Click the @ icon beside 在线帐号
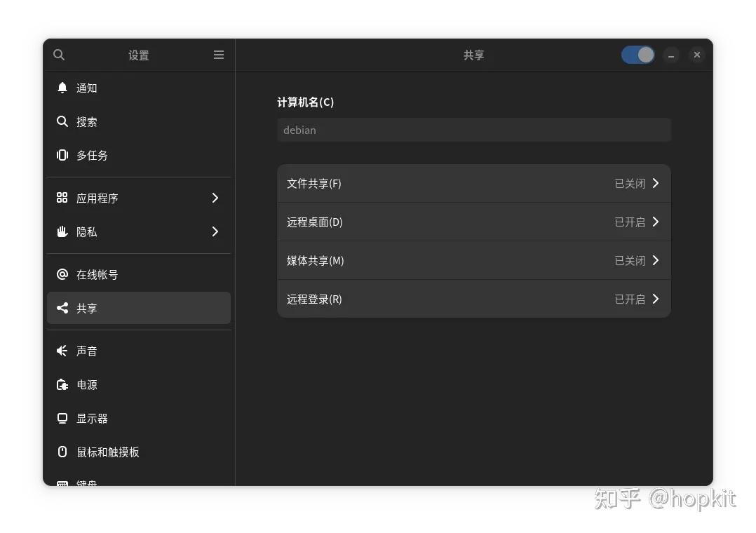 point(62,274)
